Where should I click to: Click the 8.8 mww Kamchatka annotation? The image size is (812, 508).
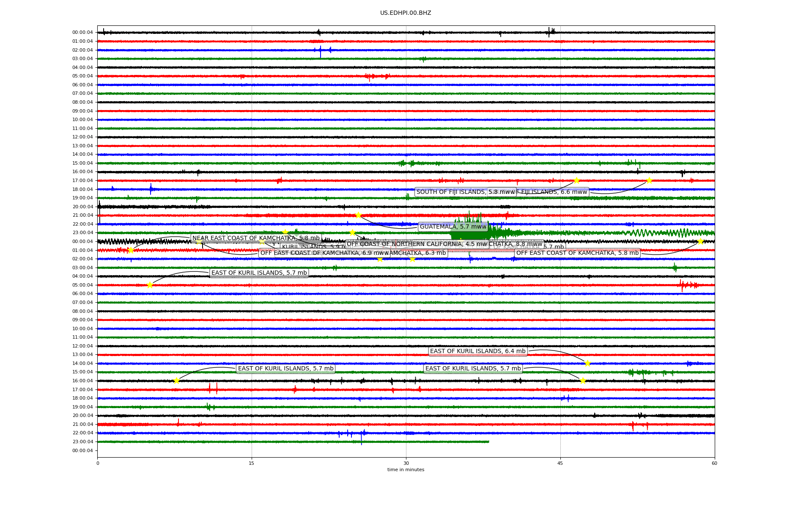point(516,244)
